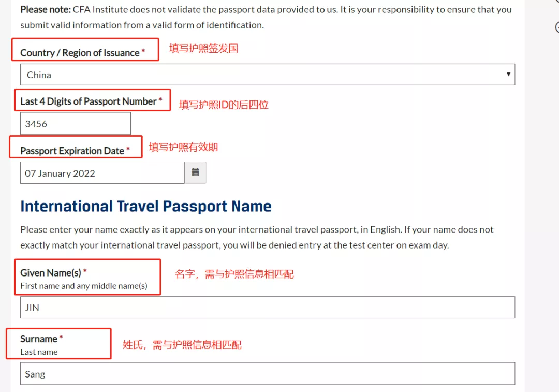Click the Surname field containing Sang
The height and width of the screenshot is (392, 559).
(268, 373)
